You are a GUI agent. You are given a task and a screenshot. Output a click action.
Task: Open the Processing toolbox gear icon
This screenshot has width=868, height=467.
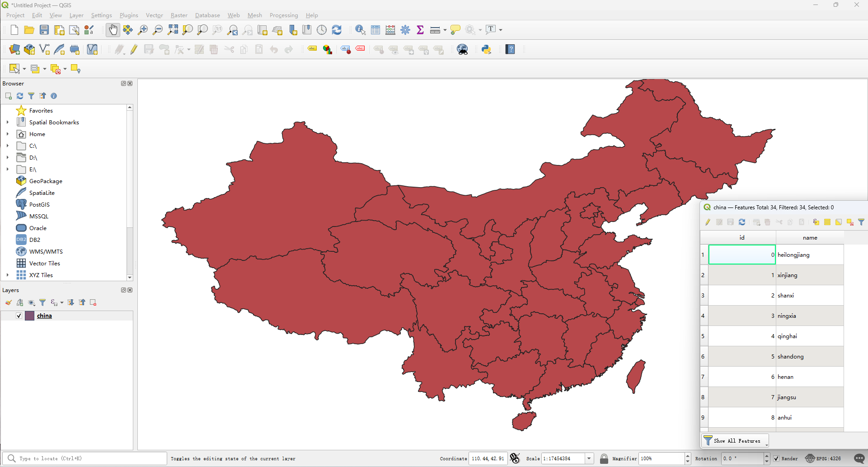coord(405,30)
